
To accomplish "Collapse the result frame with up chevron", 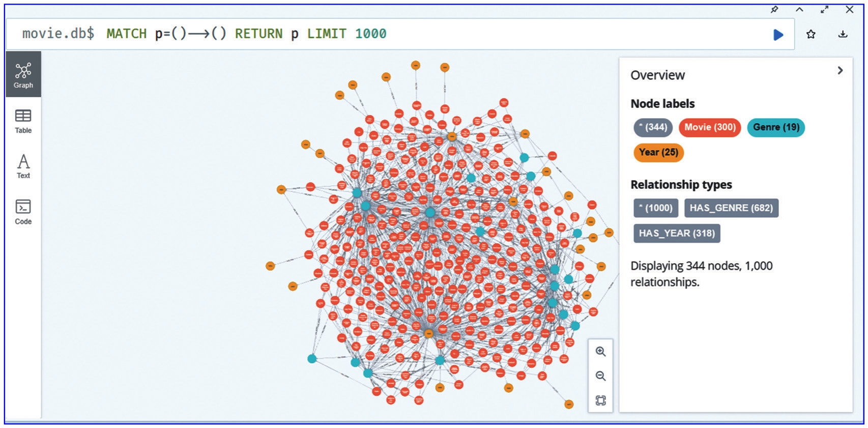I will click(x=800, y=10).
